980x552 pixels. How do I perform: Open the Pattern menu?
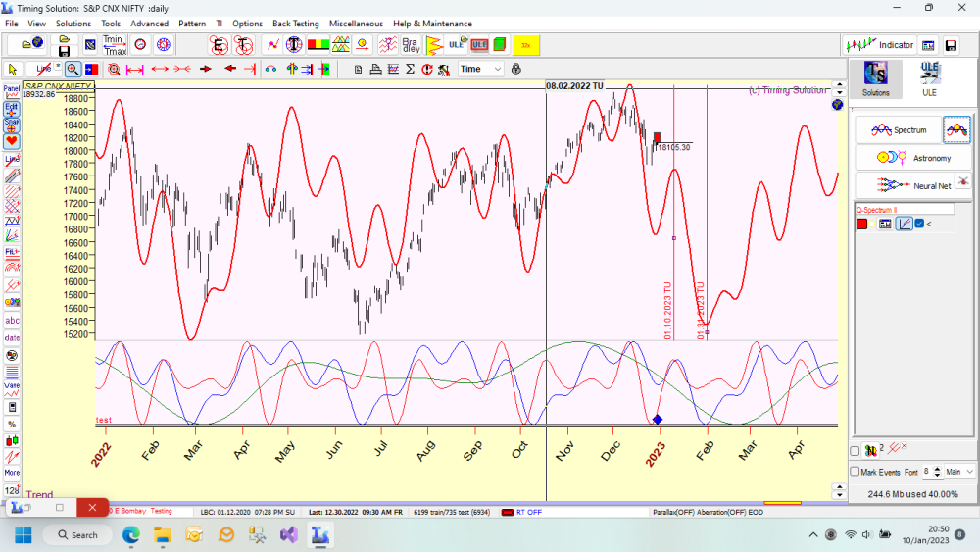pyautogui.click(x=192, y=24)
